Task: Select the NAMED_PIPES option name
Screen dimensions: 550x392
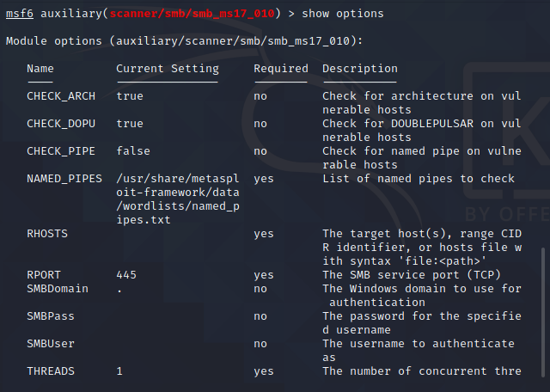Action: pyautogui.click(x=64, y=179)
